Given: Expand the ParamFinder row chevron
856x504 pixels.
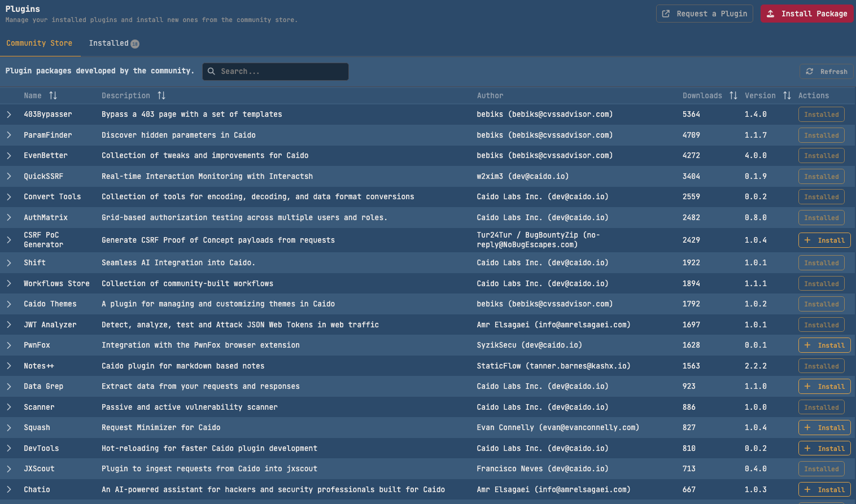Looking at the screenshot, I should [x=9, y=135].
